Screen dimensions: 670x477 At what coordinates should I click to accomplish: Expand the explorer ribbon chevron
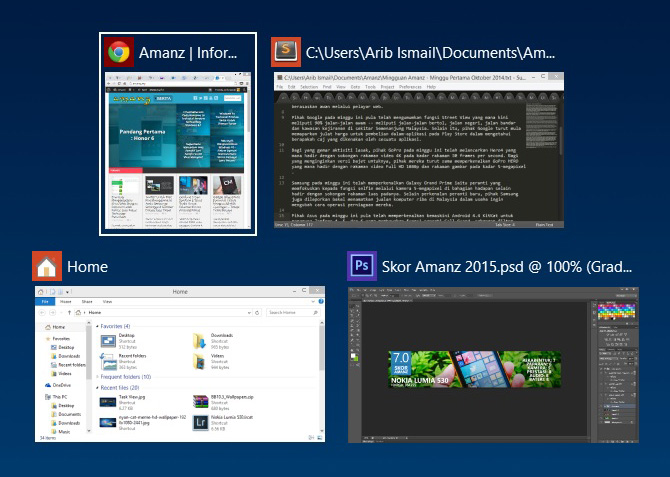(313, 301)
